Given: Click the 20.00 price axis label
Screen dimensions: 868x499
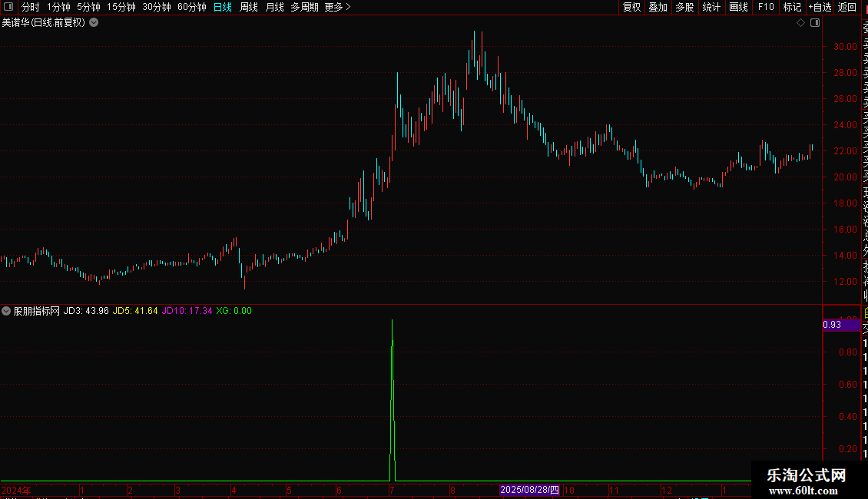Looking at the screenshot, I should click(x=845, y=177).
